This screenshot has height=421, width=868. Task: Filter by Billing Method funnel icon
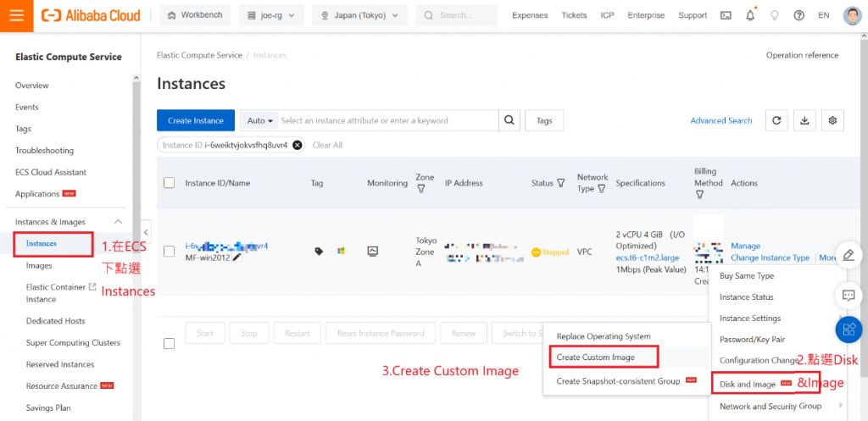699,195
